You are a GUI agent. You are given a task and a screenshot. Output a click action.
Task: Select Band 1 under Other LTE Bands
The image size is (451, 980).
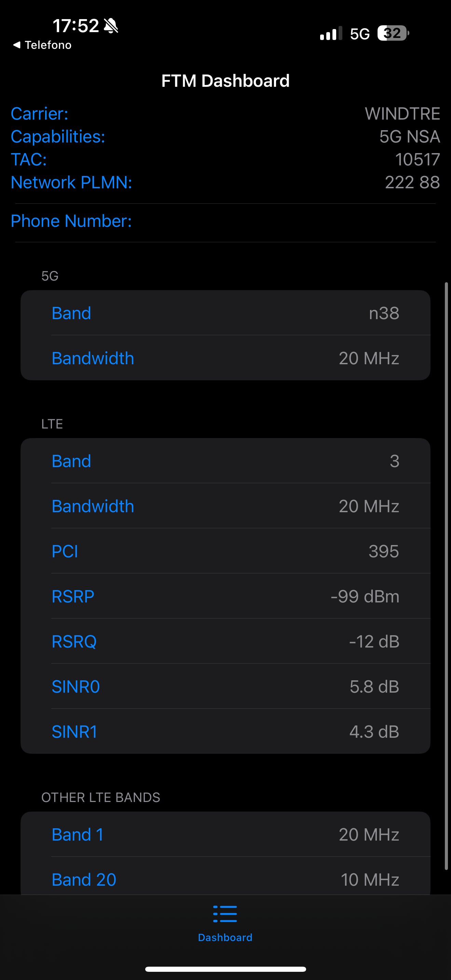225,835
